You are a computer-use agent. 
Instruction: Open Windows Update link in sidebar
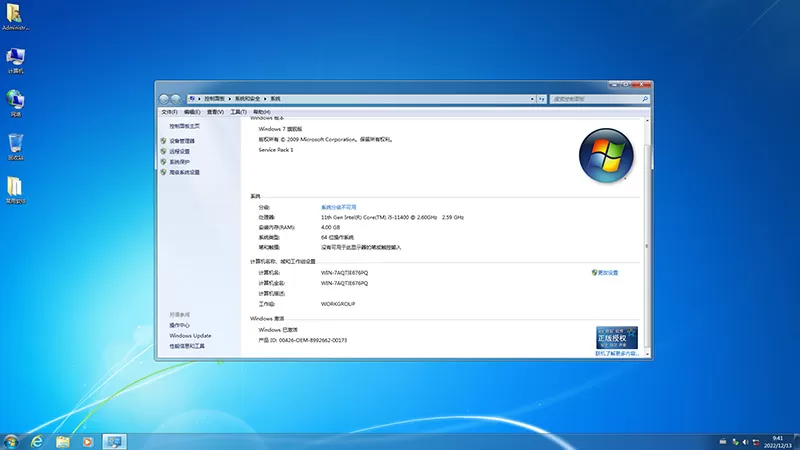[190, 336]
